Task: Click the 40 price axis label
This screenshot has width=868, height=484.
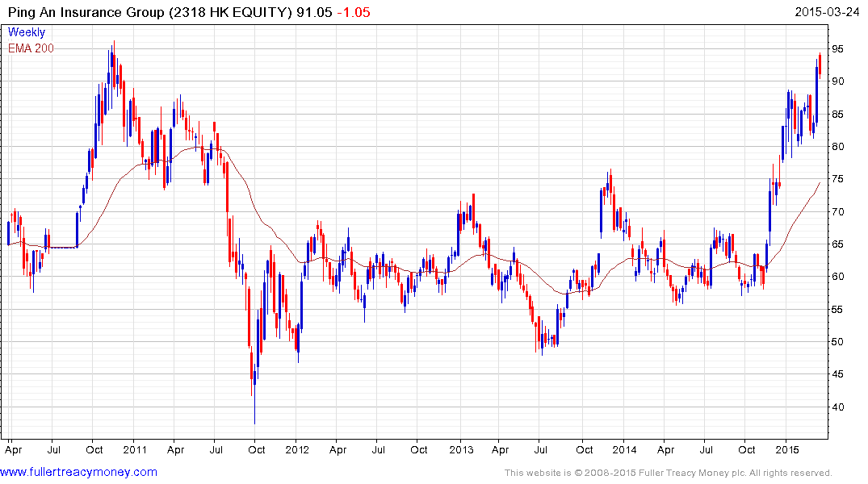Action: coord(837,407)
